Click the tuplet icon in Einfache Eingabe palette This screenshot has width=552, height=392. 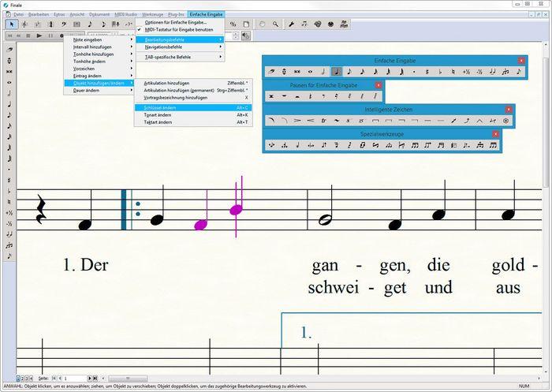click(505, 72)
